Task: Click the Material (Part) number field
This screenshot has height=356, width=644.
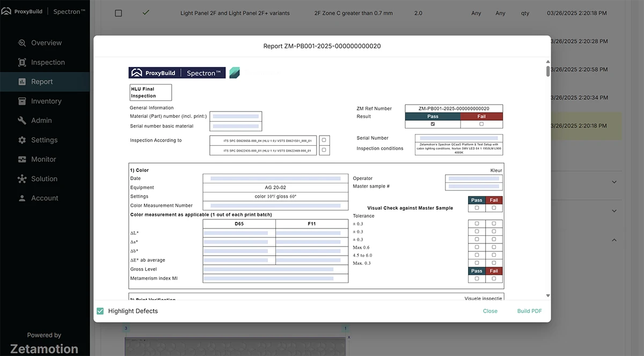Action: tap(236, 116)
